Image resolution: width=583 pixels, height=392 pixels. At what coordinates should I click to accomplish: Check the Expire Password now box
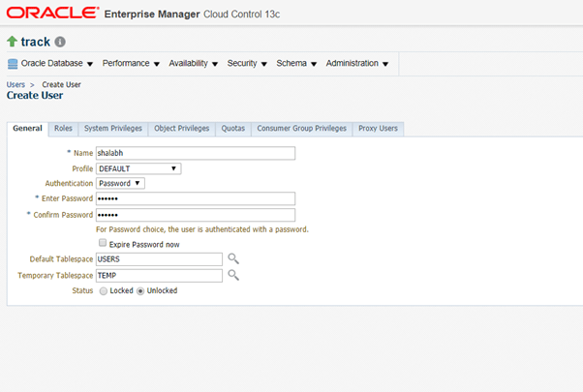102,244
